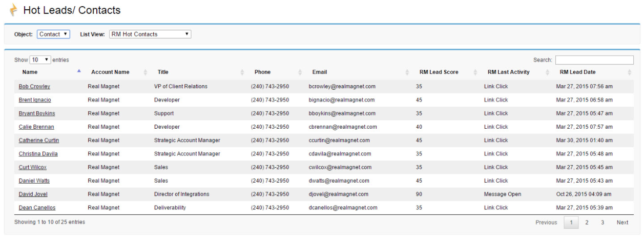Sort by Email column arrow

(407, 72)
